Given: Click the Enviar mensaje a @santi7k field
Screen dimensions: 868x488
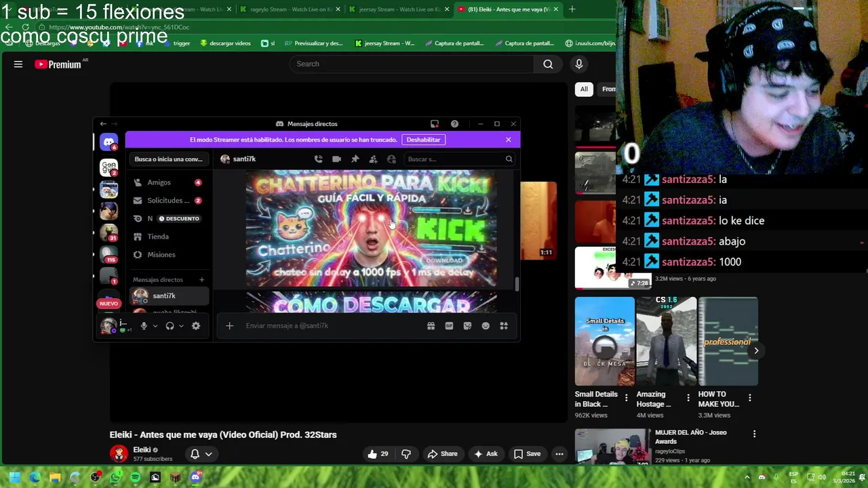Looking at the screenshot, I should (x=331, y=326).
